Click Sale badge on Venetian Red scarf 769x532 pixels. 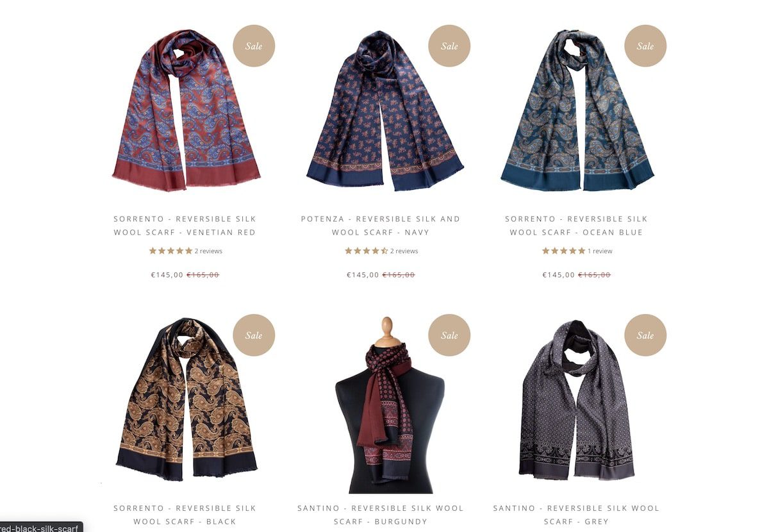click(254, 46)
